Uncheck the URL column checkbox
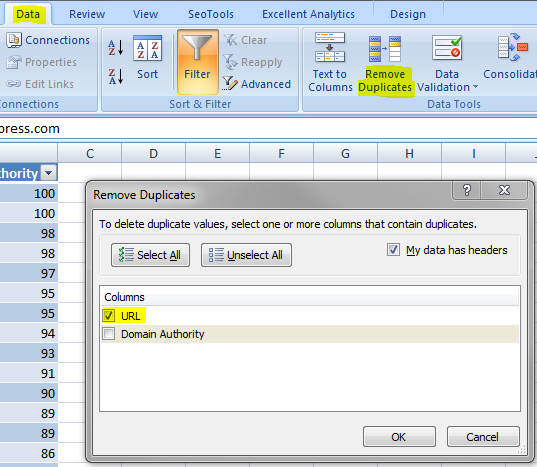 point(109,315)
